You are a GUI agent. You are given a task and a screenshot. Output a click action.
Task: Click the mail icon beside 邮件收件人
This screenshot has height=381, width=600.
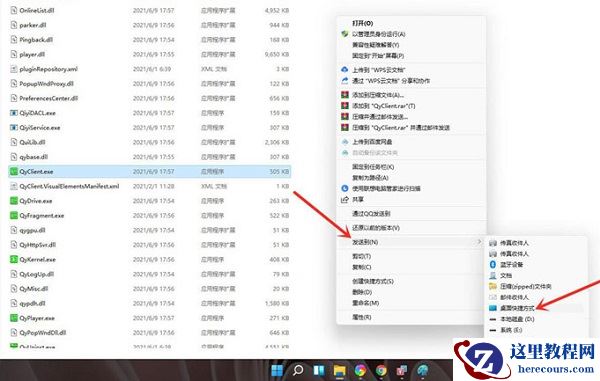click(x=493, y=297)
